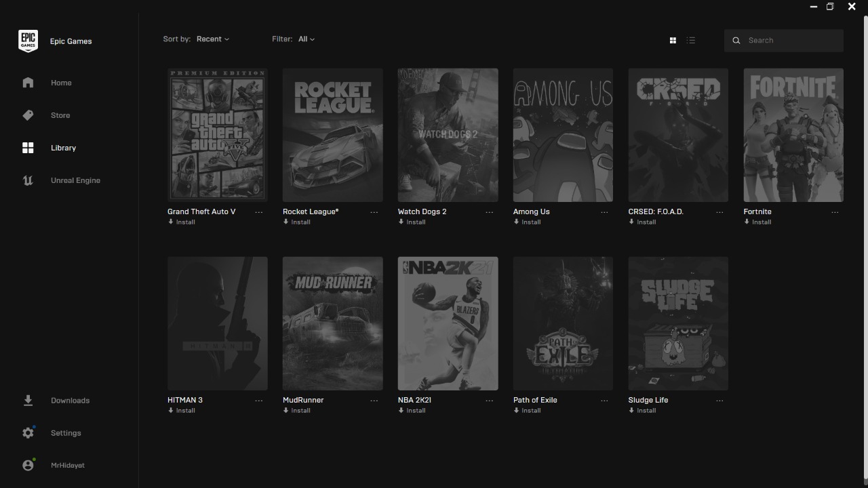The width and height of the screenshot is (868, 488).
Task: Open Rocket League three-dot options
Action: [374, 212]
